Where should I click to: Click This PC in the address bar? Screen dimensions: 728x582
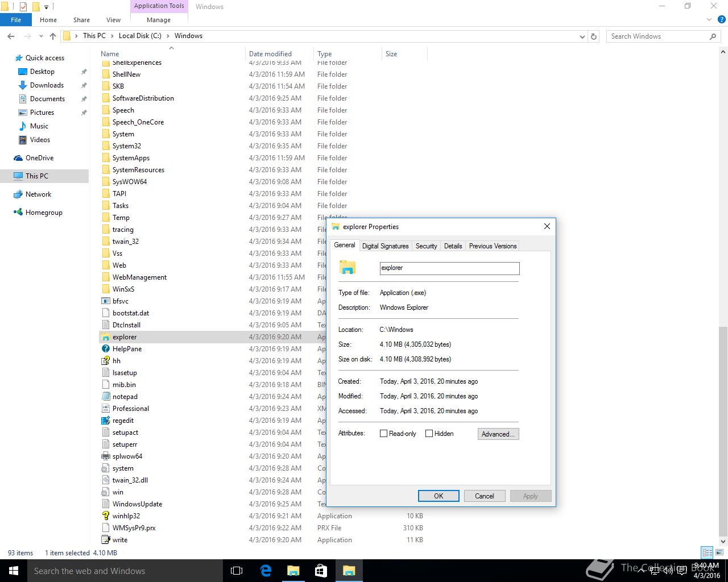coord(94,36)
